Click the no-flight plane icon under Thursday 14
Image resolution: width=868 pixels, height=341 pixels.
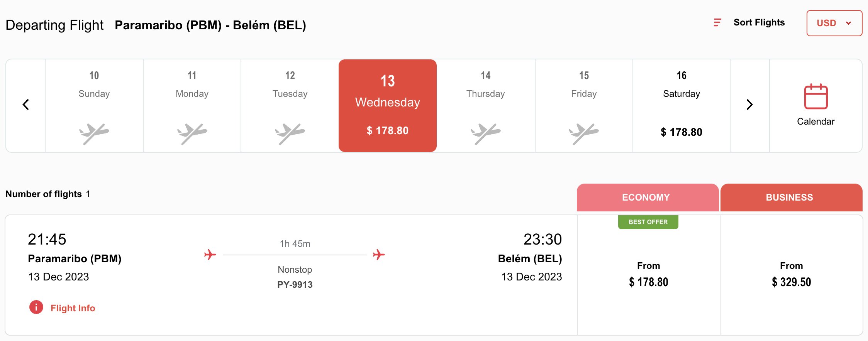coord(485,133)
